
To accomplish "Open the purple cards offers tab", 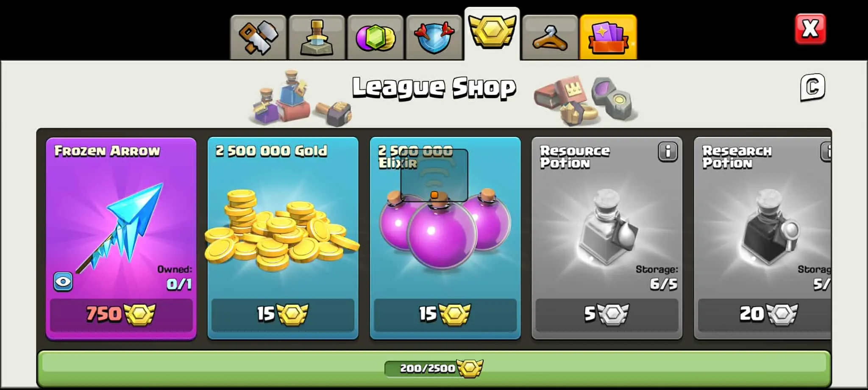I will click(608, 37).
